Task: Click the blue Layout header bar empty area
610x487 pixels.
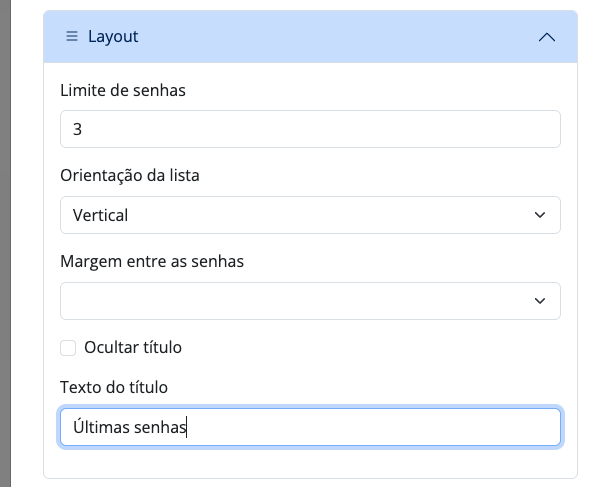Action: 330,37
